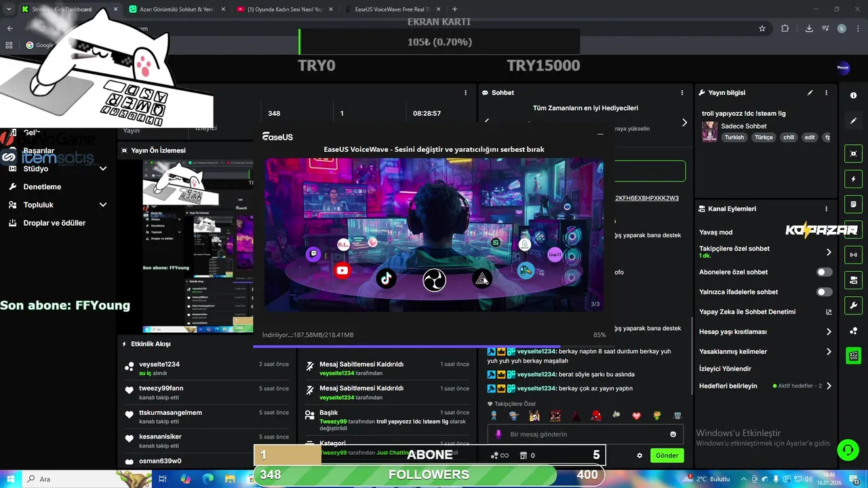The height and width of the screenshot is (488, 868).
Task: Toggle Yalnızca ifadelerle sohbet switch
Action: click(x=825, y=292)
